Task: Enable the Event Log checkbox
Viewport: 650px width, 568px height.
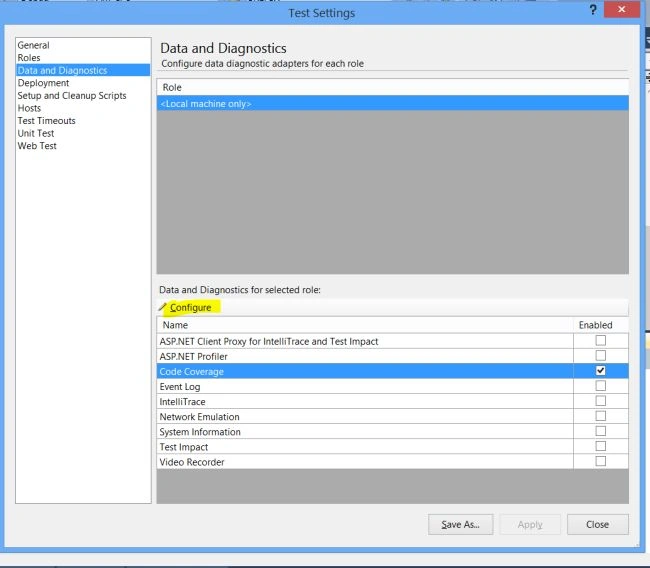Action: click(x=600, y=386)
